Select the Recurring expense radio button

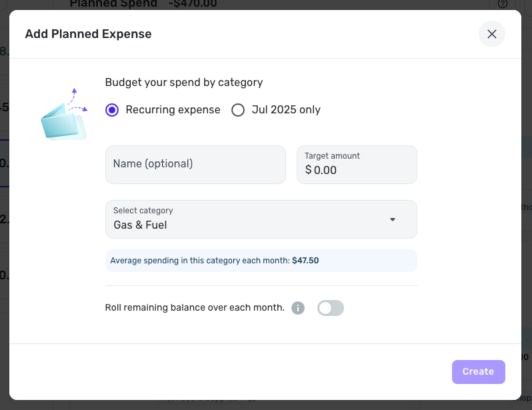[112, 110]
